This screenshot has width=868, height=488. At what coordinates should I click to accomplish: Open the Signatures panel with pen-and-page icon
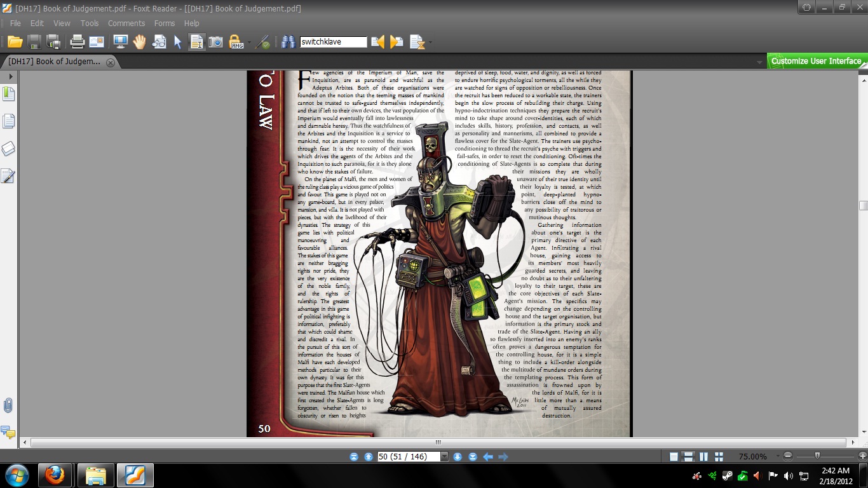pyautogui.click(x=8, y=176)
